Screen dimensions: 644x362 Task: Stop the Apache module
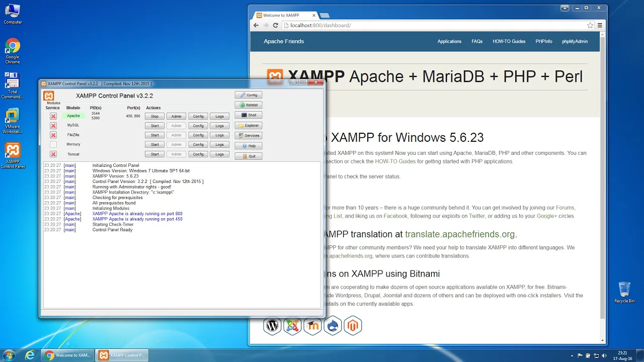point(154,116)
